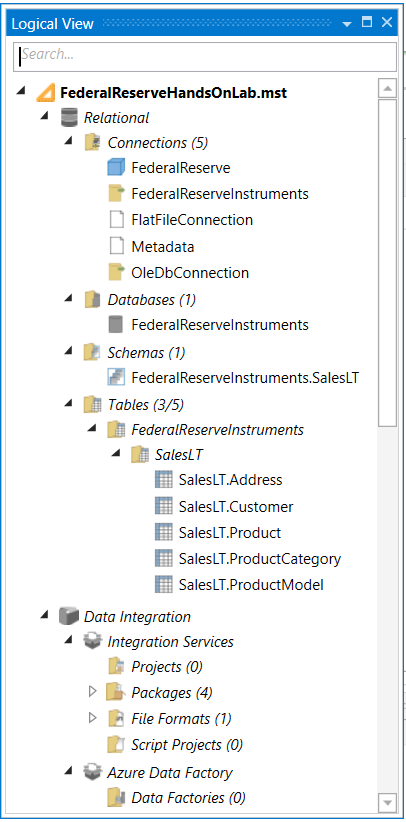Open the Logical View window options dropdown
Viewport: 406px width, 822px height.
[x=347, y=24]
